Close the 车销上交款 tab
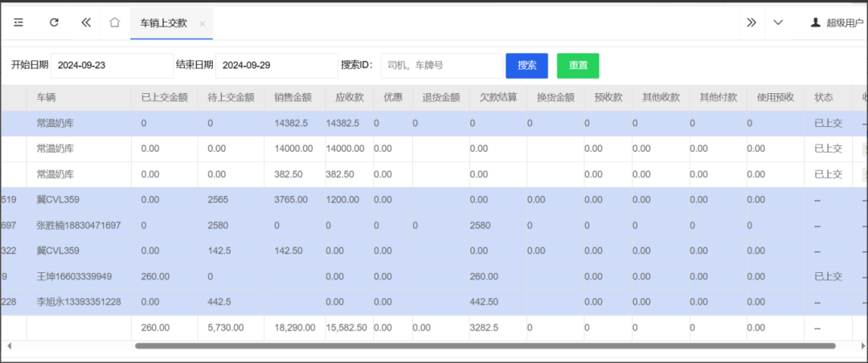 [203, 24]
